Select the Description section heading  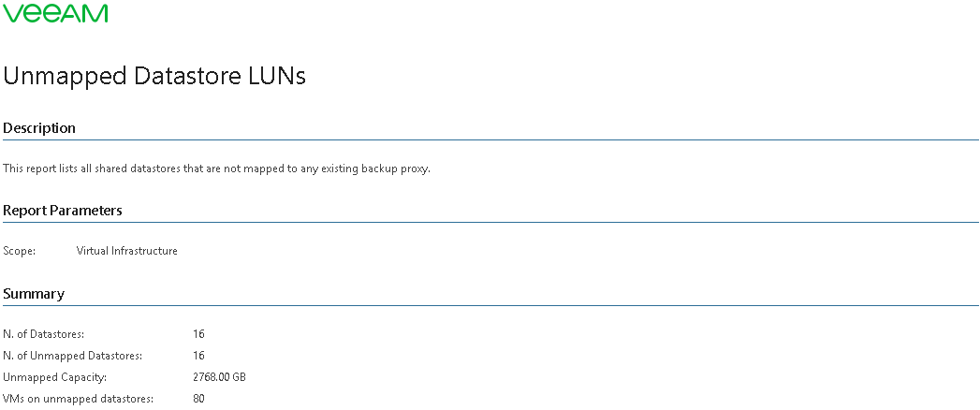click(x=39, y=128)
